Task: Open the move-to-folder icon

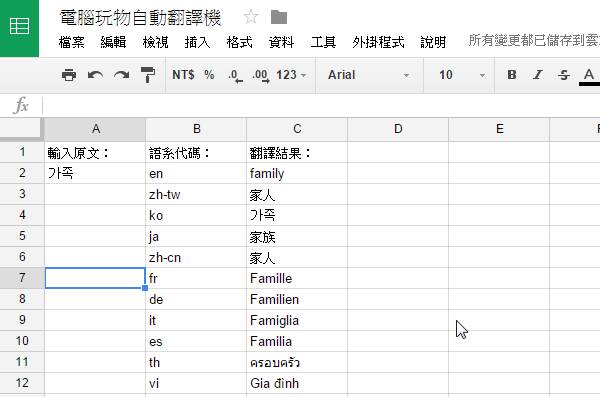Action: pyautogui.click(x=279, y=17)
